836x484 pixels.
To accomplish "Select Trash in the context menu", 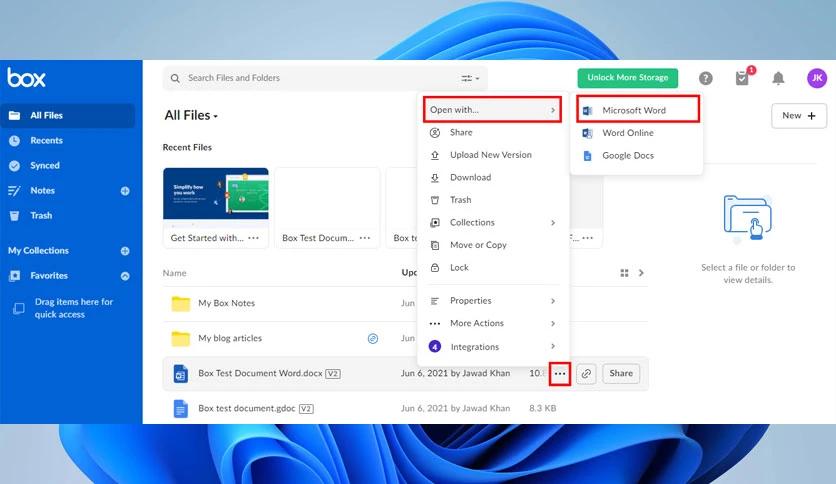I will point(492,200).
